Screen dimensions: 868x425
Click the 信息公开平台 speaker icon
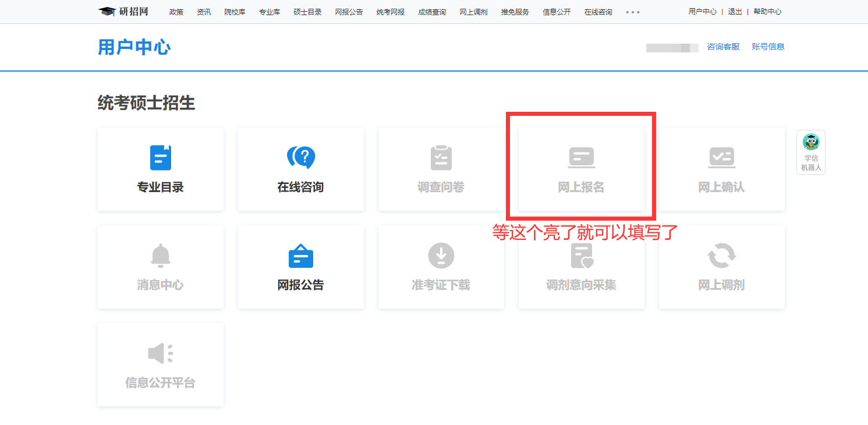[161, 353]
